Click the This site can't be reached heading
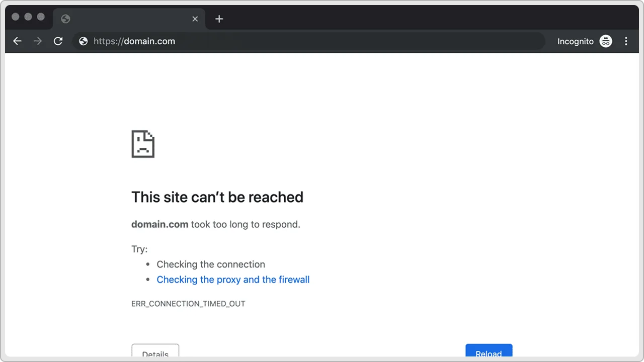Image resolution: width=644 pixels, height=362 pixels. pos(217,197)
